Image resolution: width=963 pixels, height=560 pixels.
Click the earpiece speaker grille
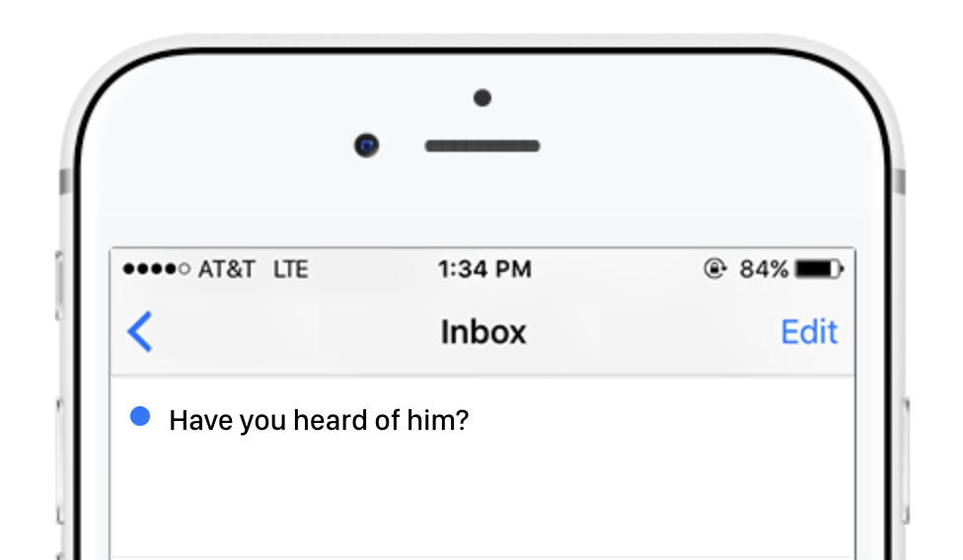pos(481,146)
